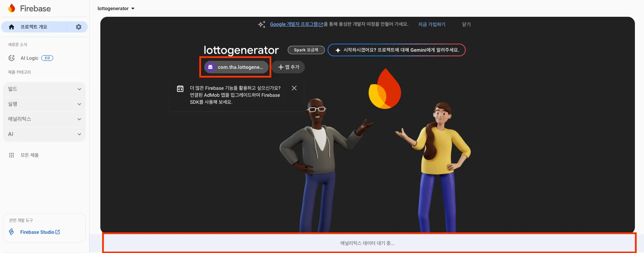Click the 지금 가입하기 link
This screenshot has width=644, height=253.
point(432,24)
